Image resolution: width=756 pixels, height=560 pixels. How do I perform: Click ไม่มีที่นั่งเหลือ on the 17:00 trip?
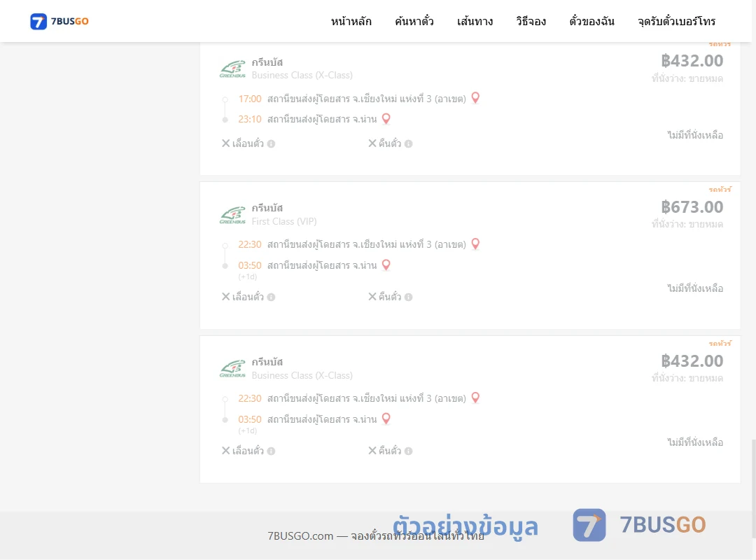[695, 135]
